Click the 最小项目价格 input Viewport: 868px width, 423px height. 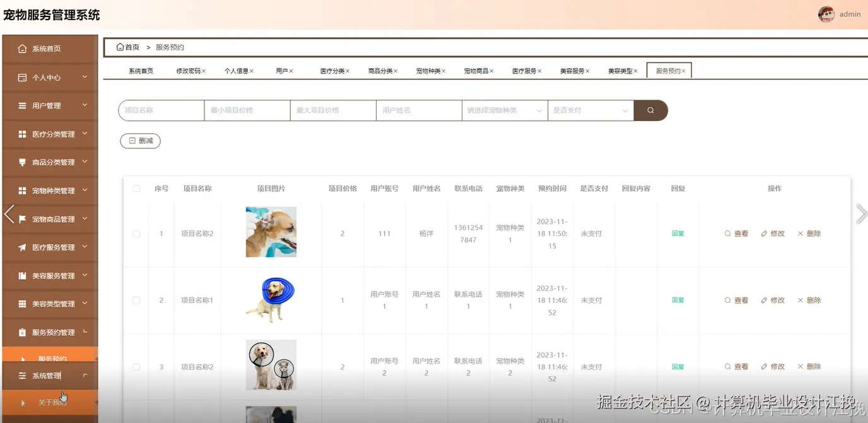pos(247,110)
